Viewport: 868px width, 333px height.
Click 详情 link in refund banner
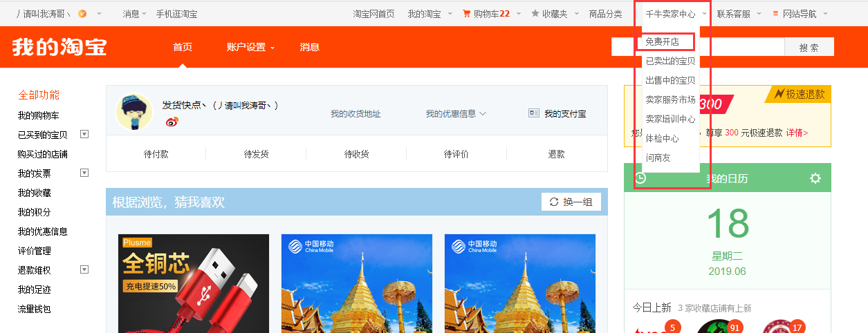pos(797,132)
